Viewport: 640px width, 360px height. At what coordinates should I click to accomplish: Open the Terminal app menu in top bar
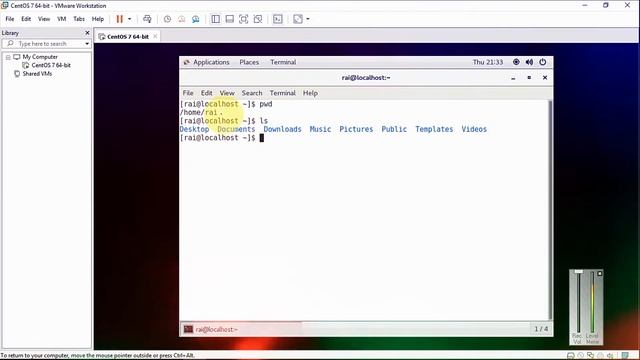coord(283,62)
